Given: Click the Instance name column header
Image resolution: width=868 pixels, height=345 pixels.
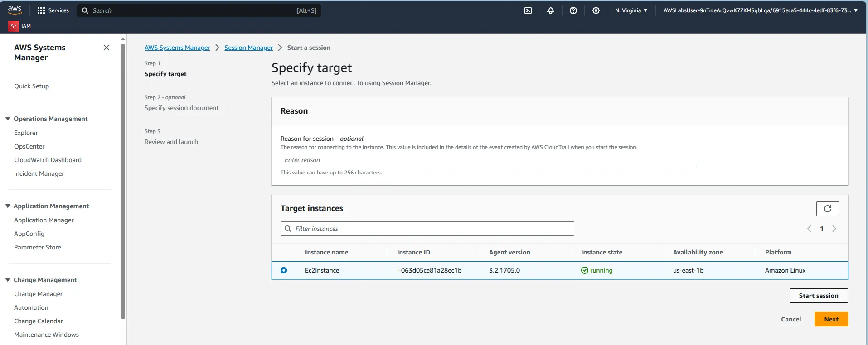Looking at the screenshot, I should coord(326,252).
